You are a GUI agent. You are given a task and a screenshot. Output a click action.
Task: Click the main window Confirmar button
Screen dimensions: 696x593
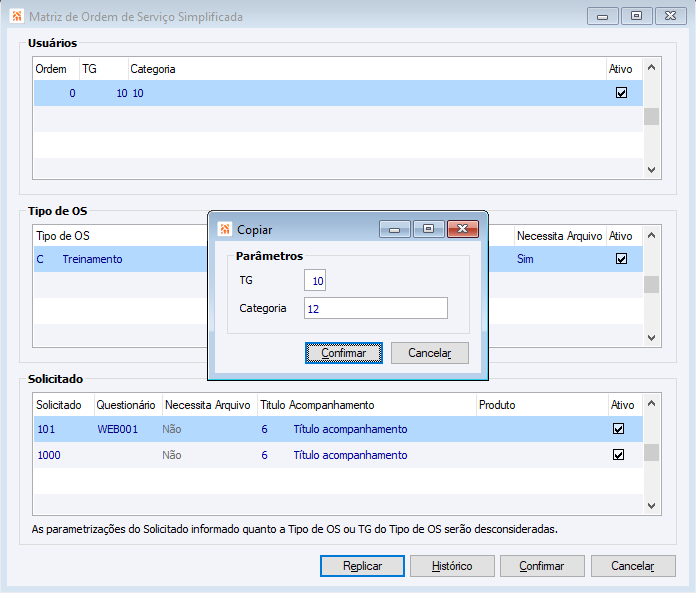pyautogui.click(x=542, y=566)
